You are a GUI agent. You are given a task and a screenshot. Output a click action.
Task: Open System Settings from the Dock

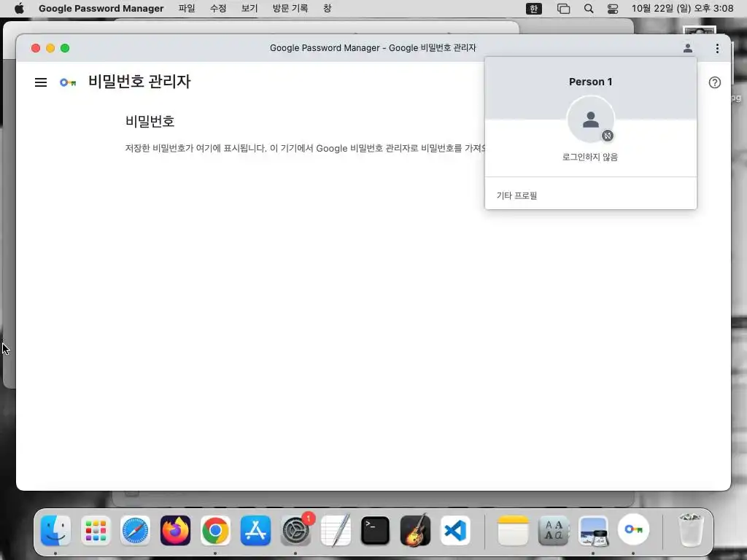[x=295, y=531]
